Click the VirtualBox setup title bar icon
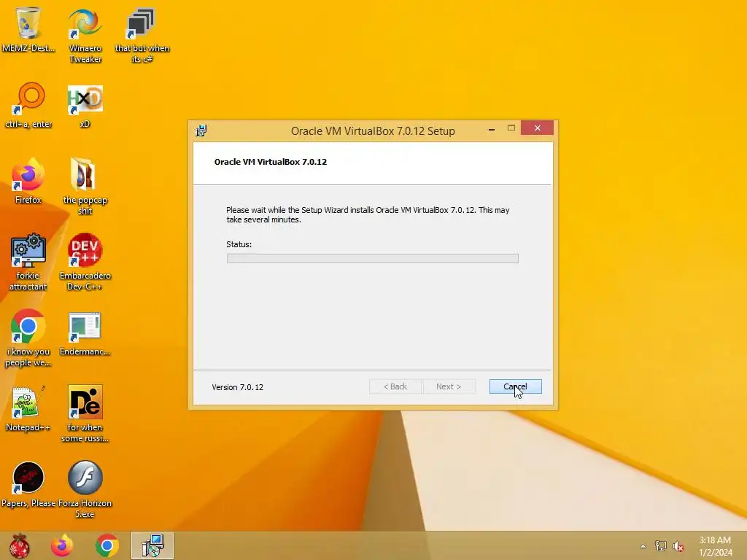 click(201, 131)
